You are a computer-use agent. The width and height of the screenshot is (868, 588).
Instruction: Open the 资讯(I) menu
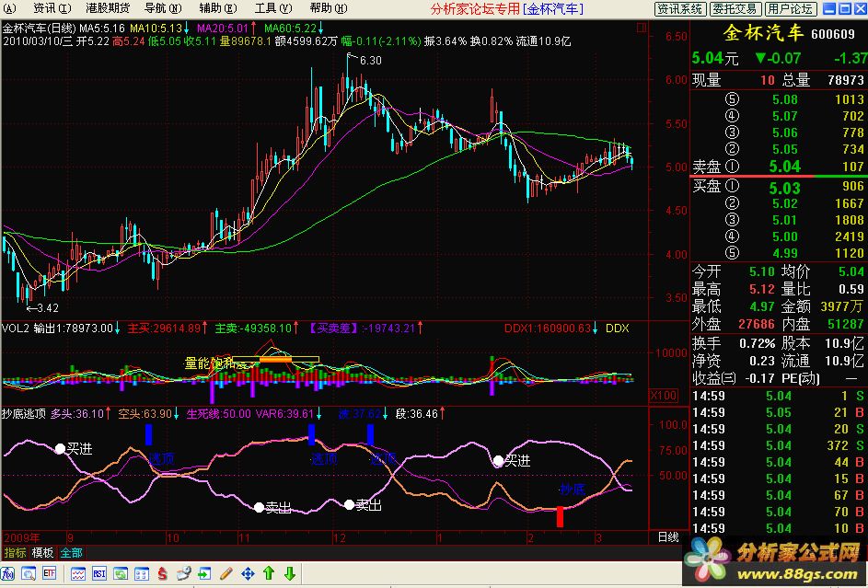(52, 8)
